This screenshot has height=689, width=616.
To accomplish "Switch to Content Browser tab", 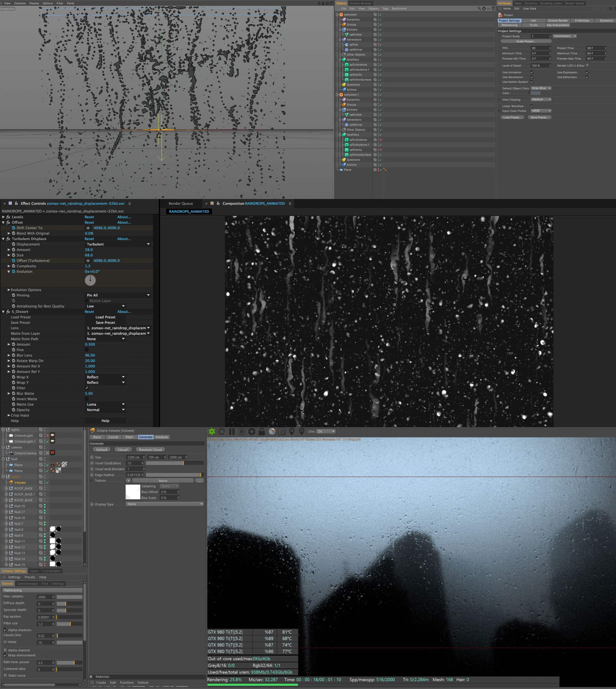I will [360, 3].
